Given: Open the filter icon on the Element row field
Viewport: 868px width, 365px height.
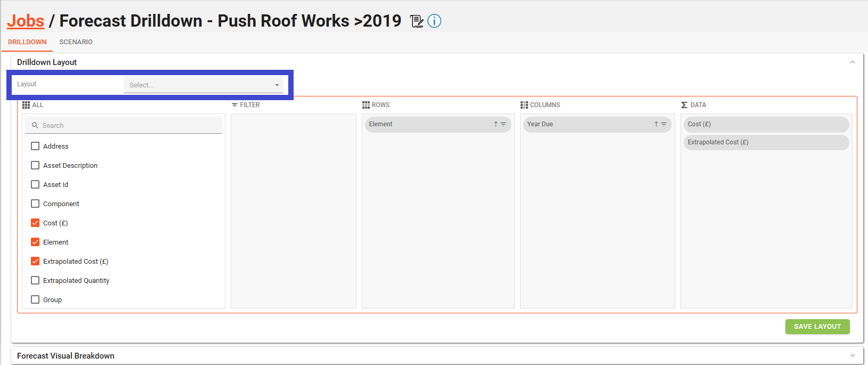Looking at the screenshot, I should pos(504,124).
